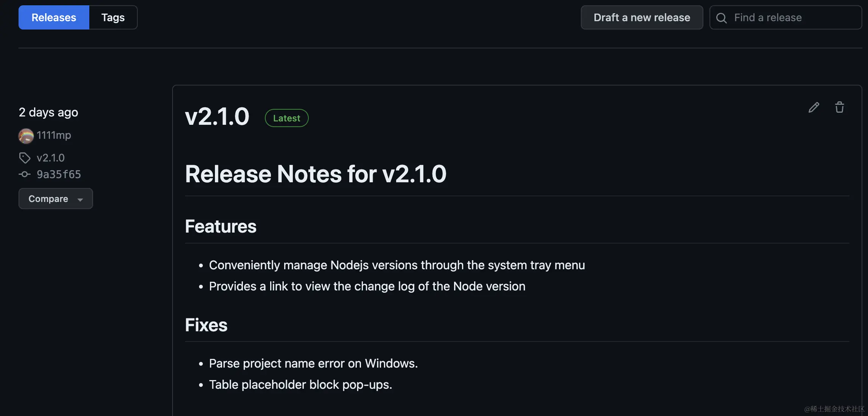Click the search magnifier icon
The width and height of the screenshot is (868, 416).
(x=722, y=18)
